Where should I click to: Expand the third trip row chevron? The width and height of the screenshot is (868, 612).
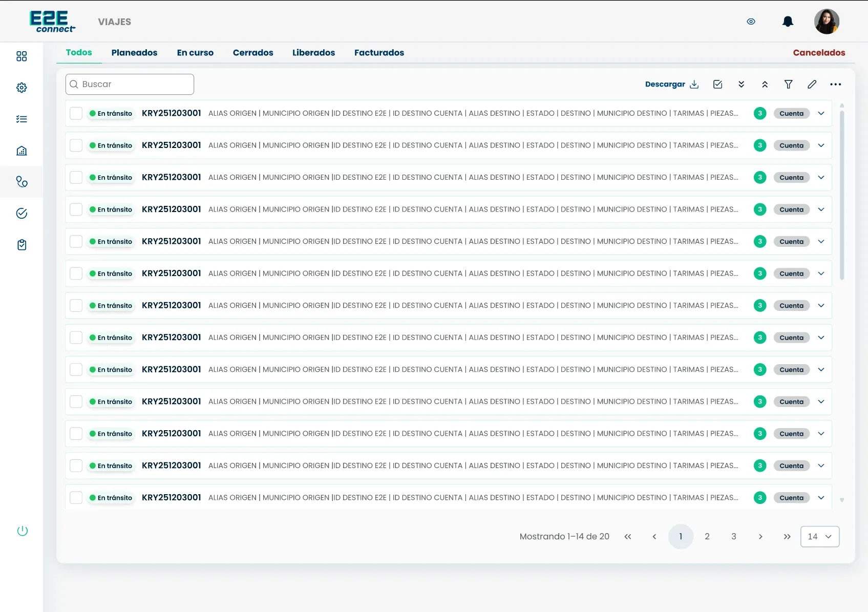[x=821, y=177]
